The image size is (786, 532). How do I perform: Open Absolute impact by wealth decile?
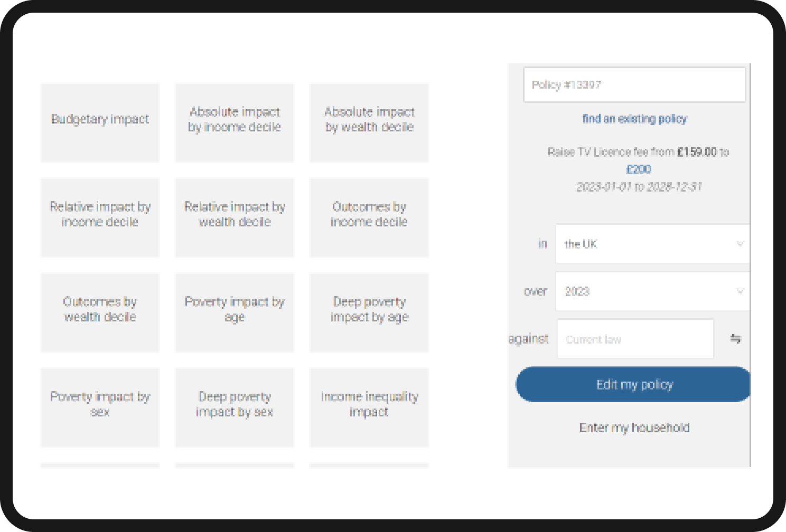click(369, 122)
